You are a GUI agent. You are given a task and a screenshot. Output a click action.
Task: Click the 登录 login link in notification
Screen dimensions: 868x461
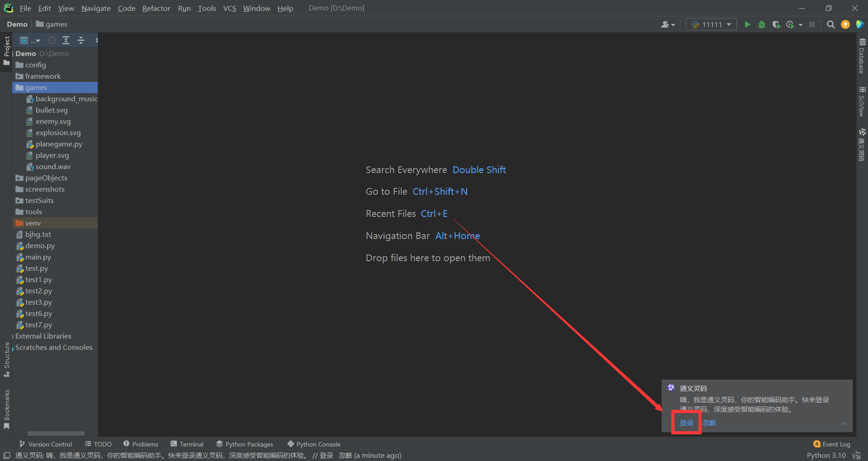click(686, 423)
